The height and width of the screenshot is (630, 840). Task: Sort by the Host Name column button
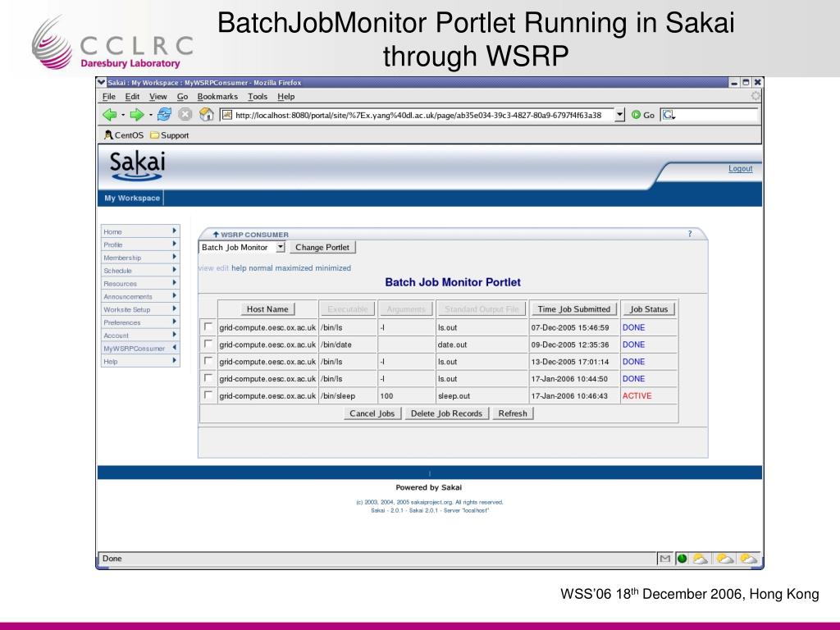(267, 309)
